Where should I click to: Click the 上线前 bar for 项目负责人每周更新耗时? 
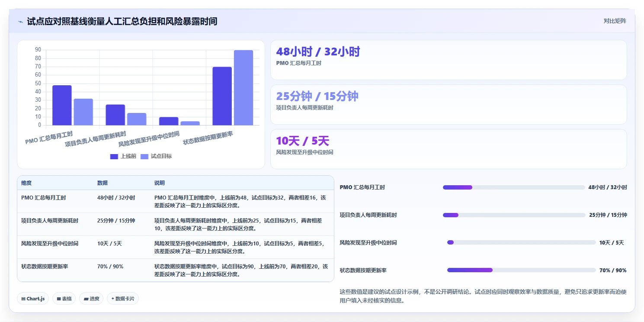click(x=115, y=115)
